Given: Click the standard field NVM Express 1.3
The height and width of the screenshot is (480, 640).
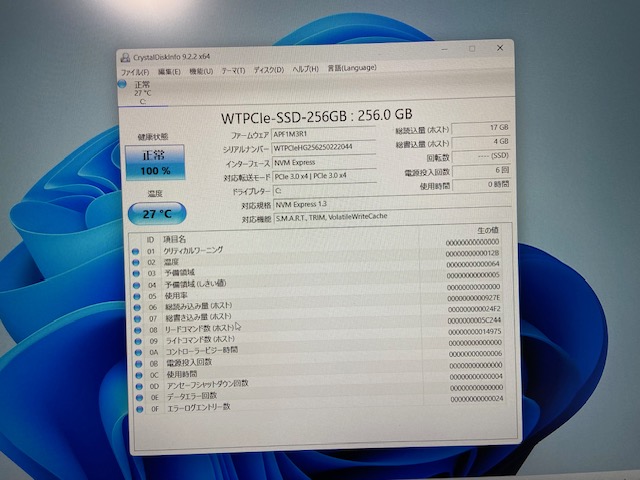Looking at the screenshot, I should (392, 203).
